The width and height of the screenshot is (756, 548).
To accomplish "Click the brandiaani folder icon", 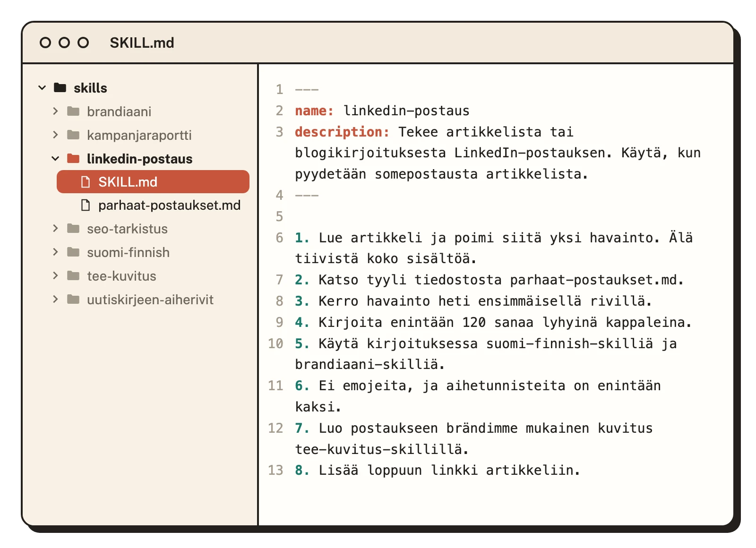I will 73,111.
